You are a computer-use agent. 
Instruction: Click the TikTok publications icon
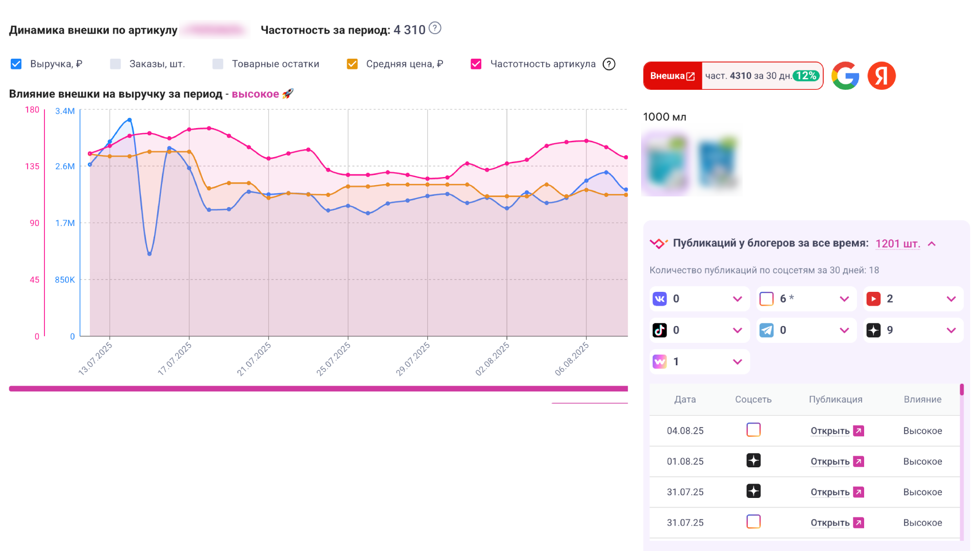pyautogui.click(x=659, y=331)
